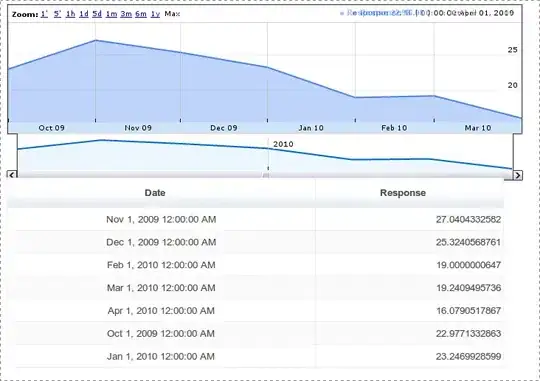Click the range selector scrollbar thumb handle
The height and width of the screenshot is (381, 540).
pyautogui.click(x=266, y=175)
